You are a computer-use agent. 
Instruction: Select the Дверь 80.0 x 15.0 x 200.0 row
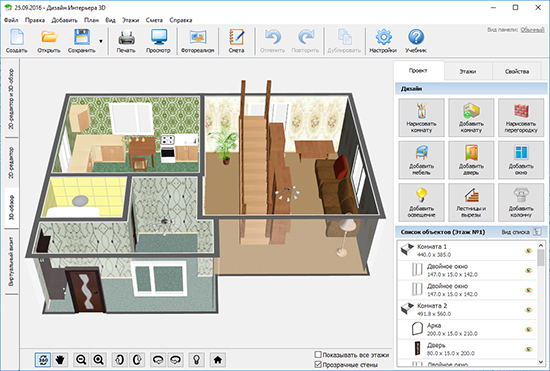[467, 349]
